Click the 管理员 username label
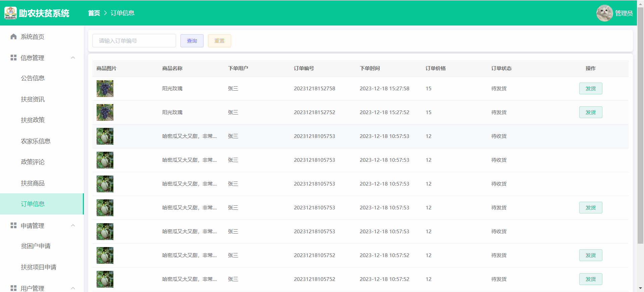 pyautogui.click(x=624, y=13)
